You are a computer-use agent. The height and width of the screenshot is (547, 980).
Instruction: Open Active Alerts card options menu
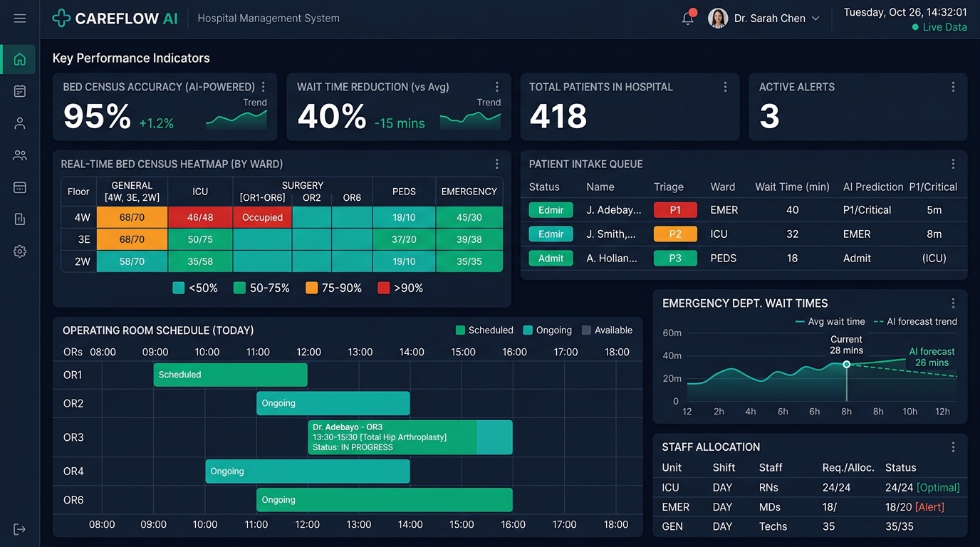(953, 87)
